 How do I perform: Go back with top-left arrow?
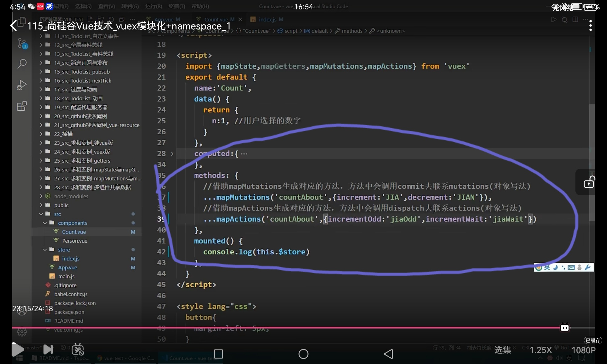coord(14,25)
